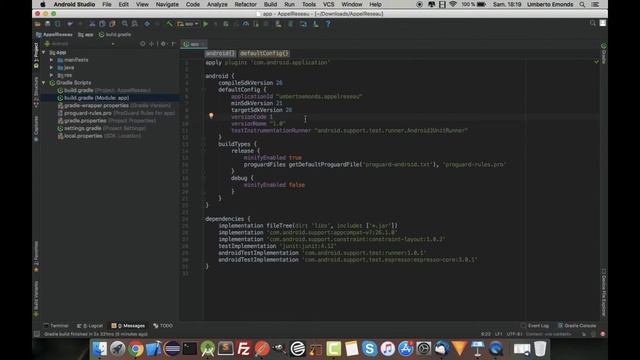Click the Find magnifier toolbar icon
The width and height of the screenshot is (640, 360).
(x=125, y=24)
